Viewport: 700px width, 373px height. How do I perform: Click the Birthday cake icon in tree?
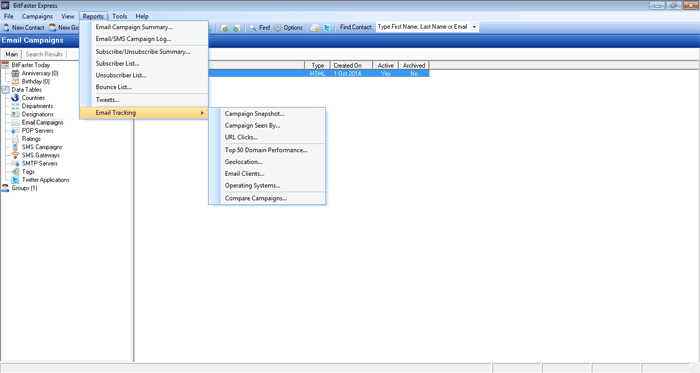click(15, 82)
